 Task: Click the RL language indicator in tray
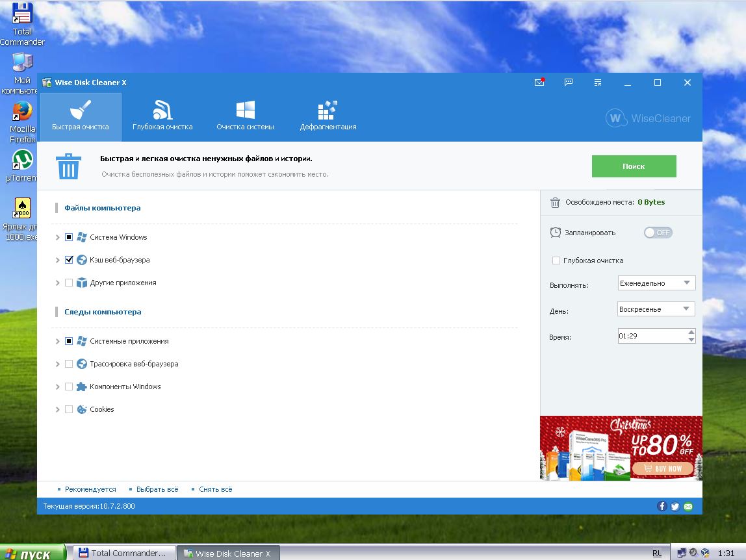tap(656, 554)
